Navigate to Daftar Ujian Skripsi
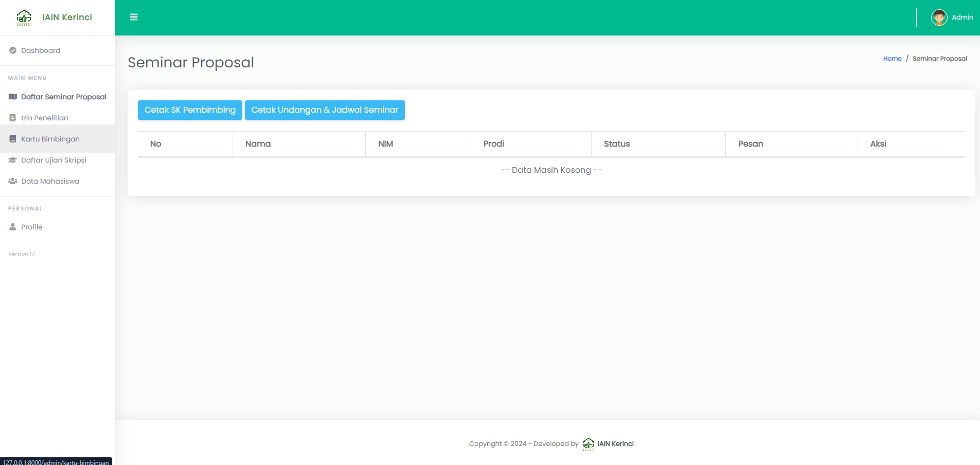This screenshot has height=465, width=980. 58,160
